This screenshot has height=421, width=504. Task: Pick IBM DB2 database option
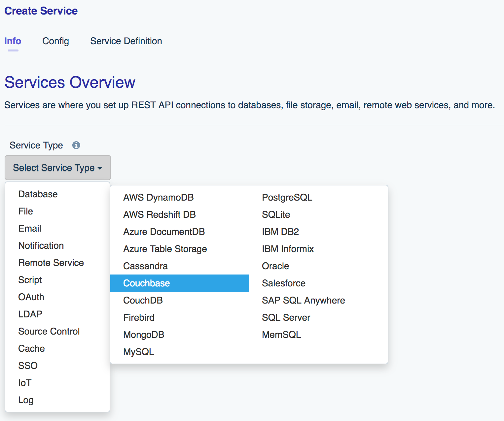click(318, 232)
